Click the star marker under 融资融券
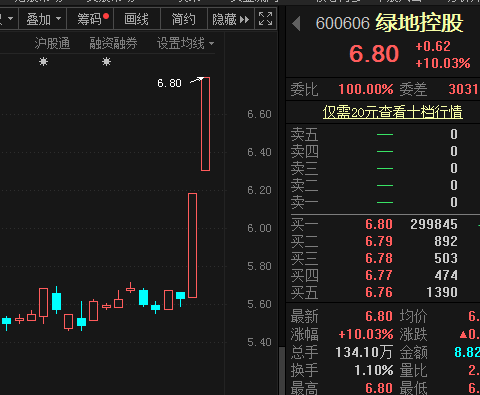The width and height of the screenshot is (480, 395). point(106,62)
